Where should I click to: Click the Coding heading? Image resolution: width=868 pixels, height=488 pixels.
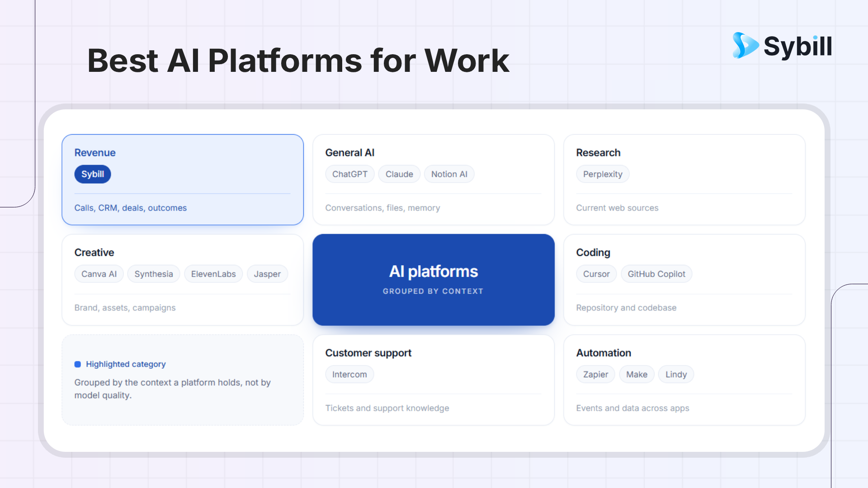[593, 253]
